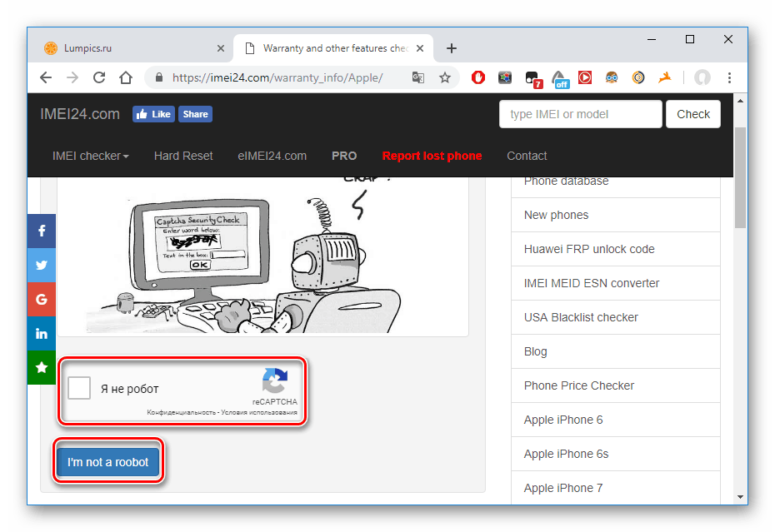Share on LinkedIn via sidebar icon
The image size is (775, 532).
[x=42, y=333]
